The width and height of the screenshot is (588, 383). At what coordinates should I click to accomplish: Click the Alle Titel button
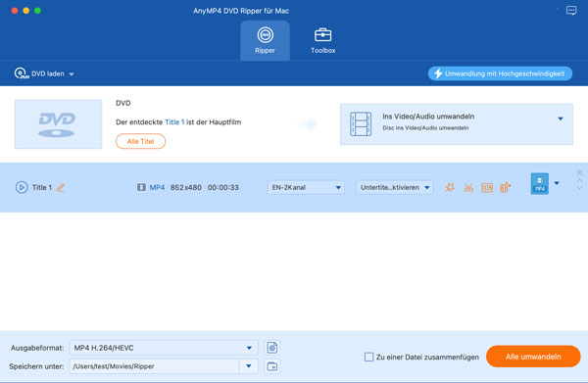tap(140, 141)
